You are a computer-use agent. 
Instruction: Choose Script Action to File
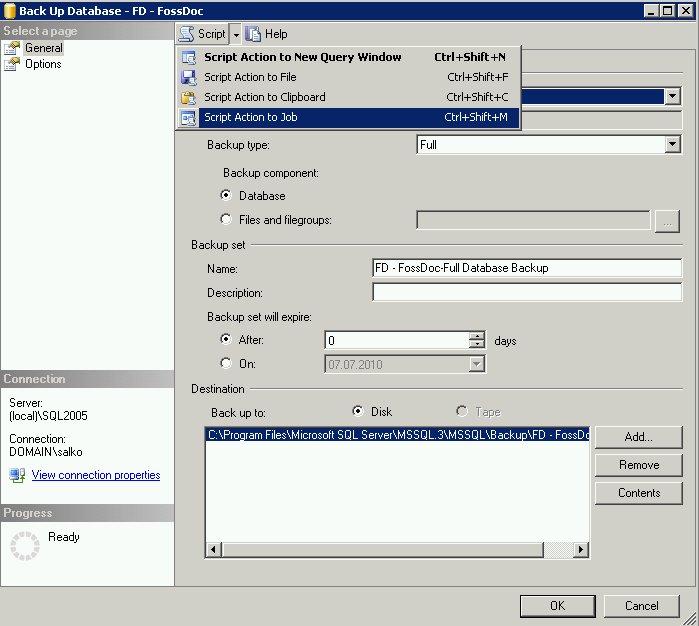point(349,77)
